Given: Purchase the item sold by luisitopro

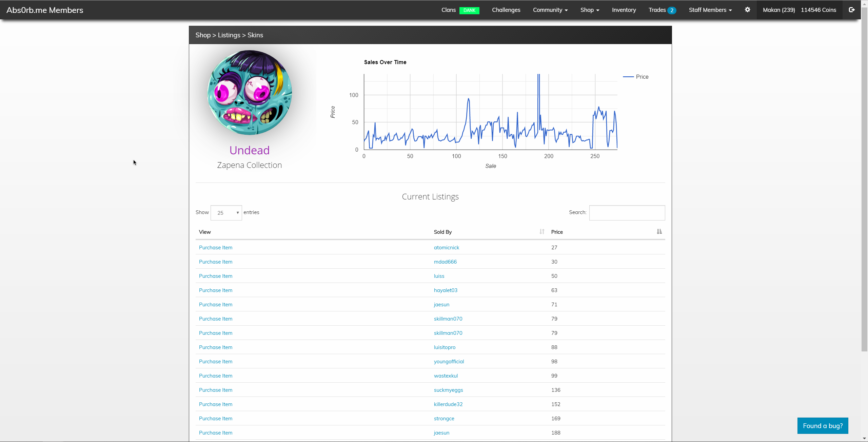Looking at the screenshot, I should coord(216,347).
